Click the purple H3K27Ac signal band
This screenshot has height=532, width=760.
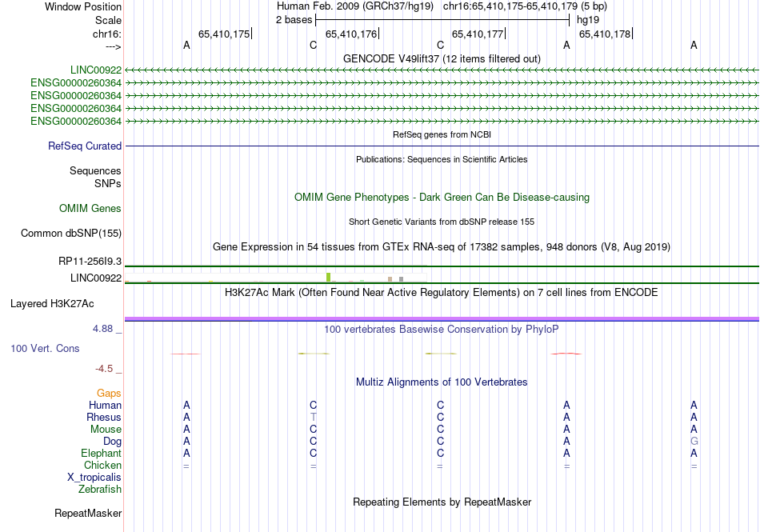coord(442,319)
